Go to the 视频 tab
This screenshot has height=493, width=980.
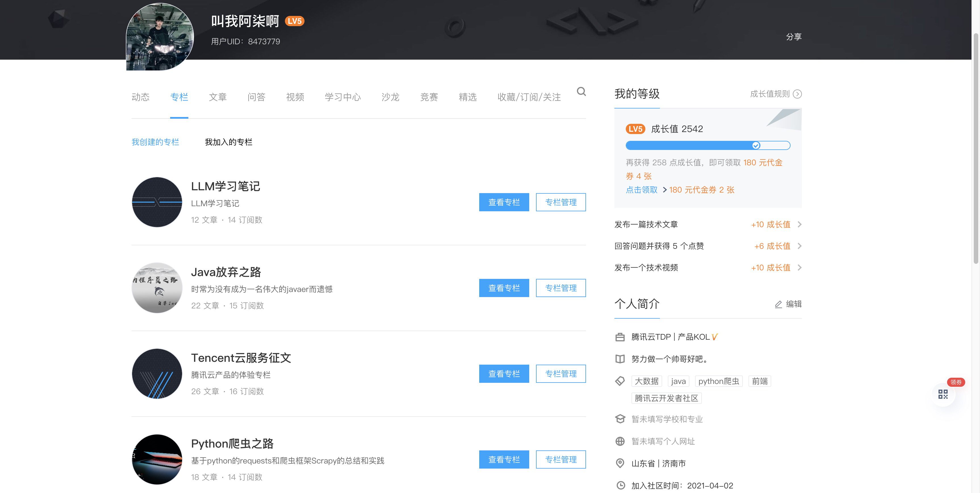point(295,97)
